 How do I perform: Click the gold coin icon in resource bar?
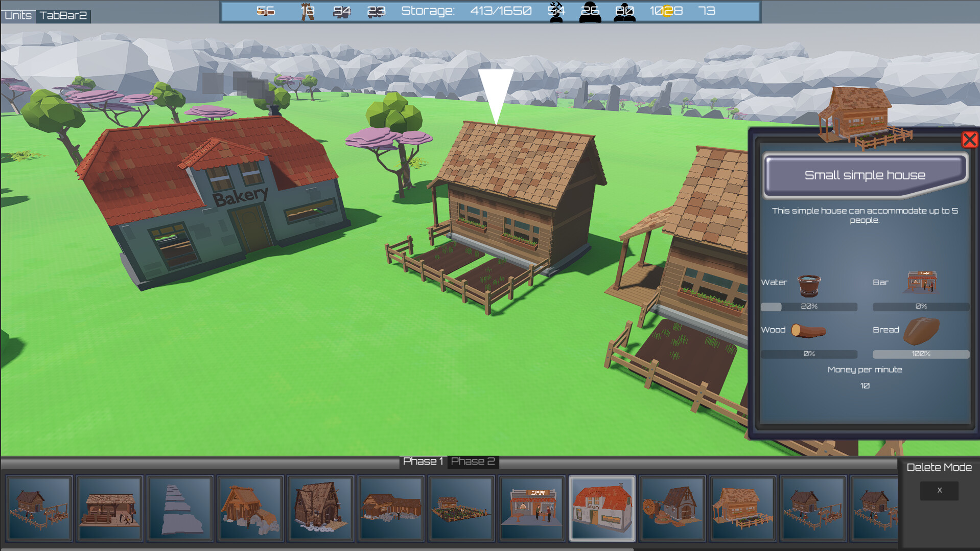coord(667,11)
